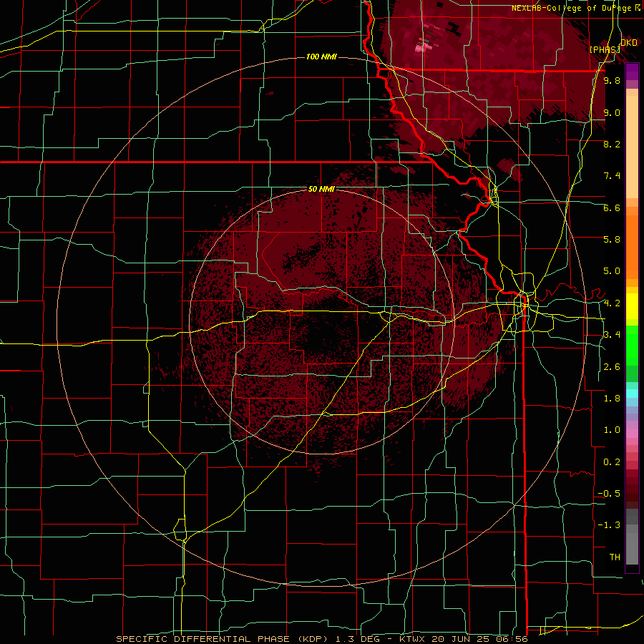The height and width of the screenshot is (644, 644).
Task: Click the 9.8 value on color scale
Action: click(612, 80)
